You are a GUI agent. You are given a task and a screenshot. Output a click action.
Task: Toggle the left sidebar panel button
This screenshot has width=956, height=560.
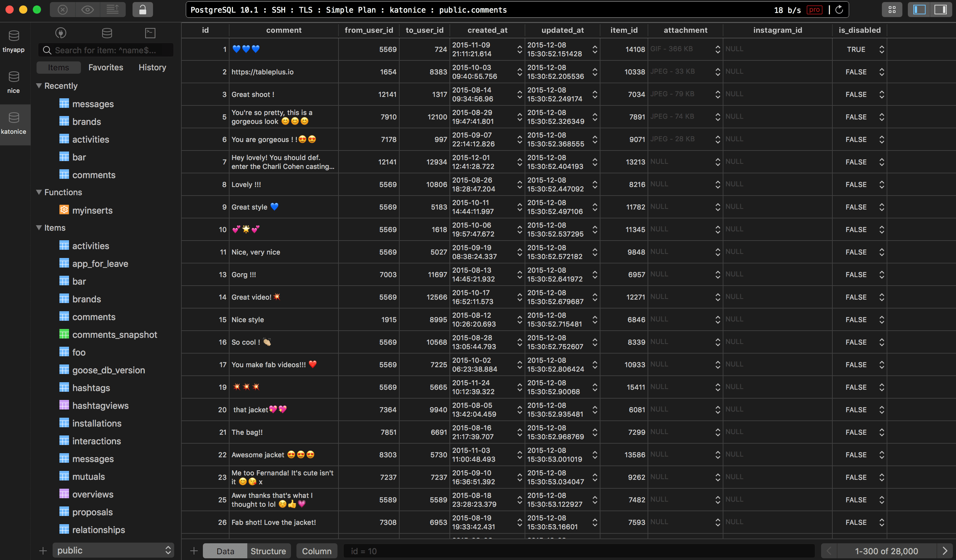(x=919, y=10)
